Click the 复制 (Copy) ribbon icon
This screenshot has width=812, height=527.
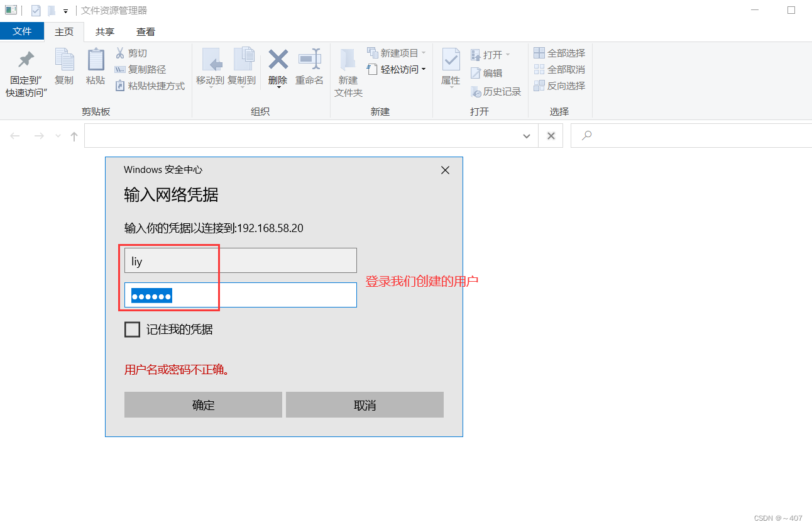pos(64,59)
